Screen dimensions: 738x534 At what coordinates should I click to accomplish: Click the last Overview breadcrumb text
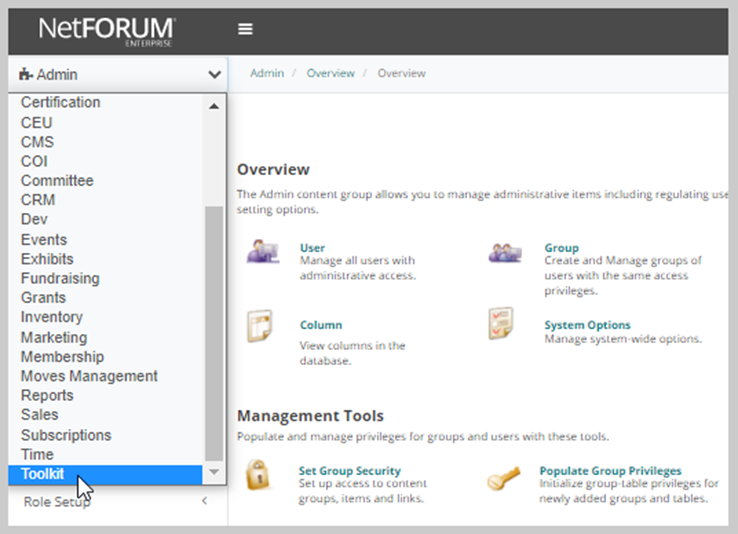(401, 73)
